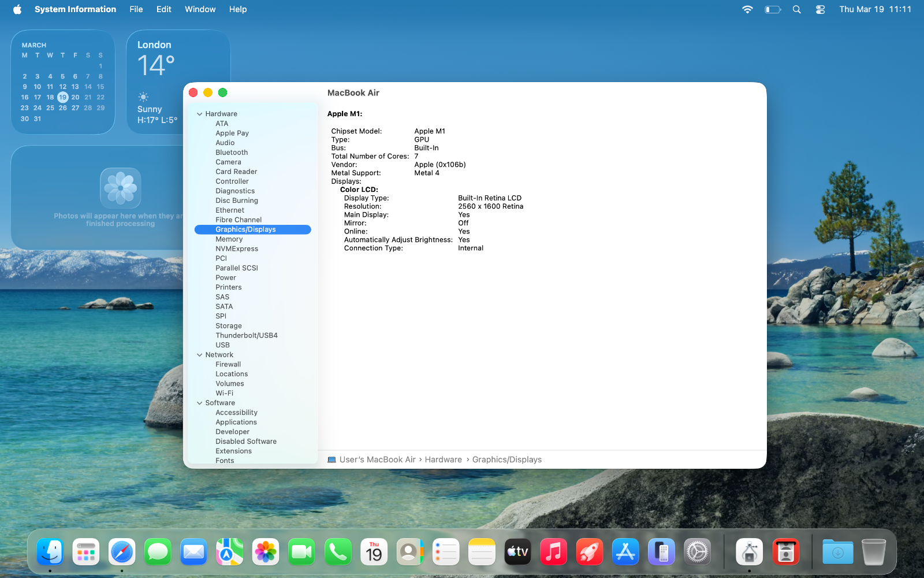This screenshot has height=578, width=924.
Task: Launch Contacts from the Dock
Action: pyautogui.click(x=409, y=553)
